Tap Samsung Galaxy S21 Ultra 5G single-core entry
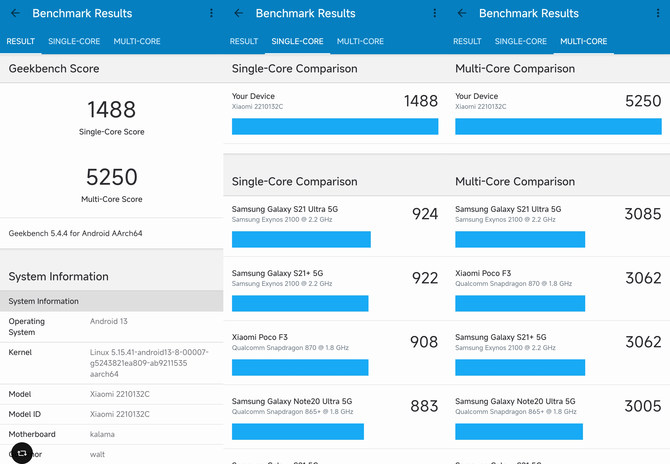The width and height of the screenshot is (670, 464). coord(335,226)
